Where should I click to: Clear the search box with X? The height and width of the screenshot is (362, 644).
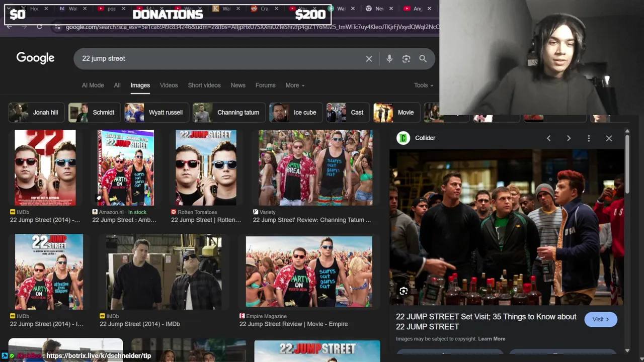click(x=369, y=59)
